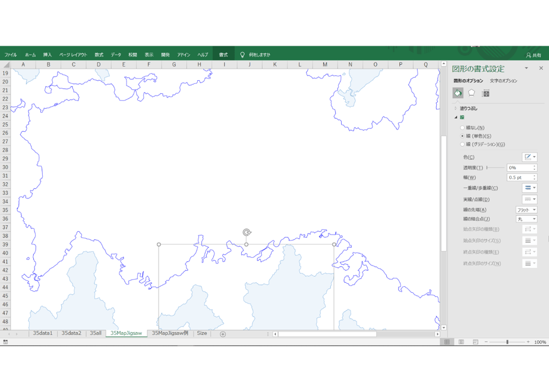Open the Effects pentagon icon tab
Screen dimensions: 549x392
472,93
